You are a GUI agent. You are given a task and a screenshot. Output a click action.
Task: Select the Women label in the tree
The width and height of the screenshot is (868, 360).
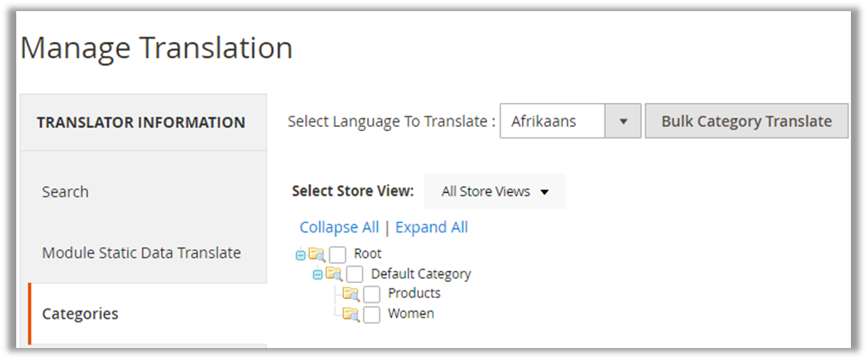tap(411, 314)
